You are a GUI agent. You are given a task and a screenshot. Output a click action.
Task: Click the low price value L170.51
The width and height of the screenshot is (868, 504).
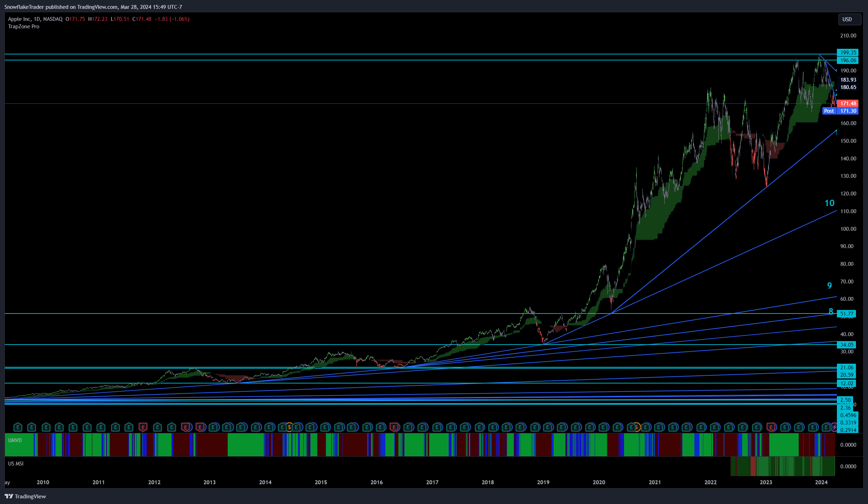(x=120, y=19)
